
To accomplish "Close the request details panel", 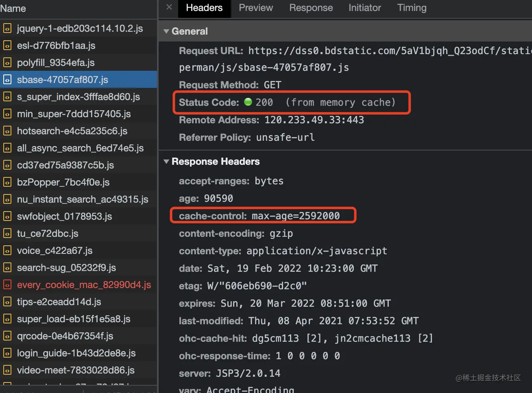I will (x=169, y=7).
